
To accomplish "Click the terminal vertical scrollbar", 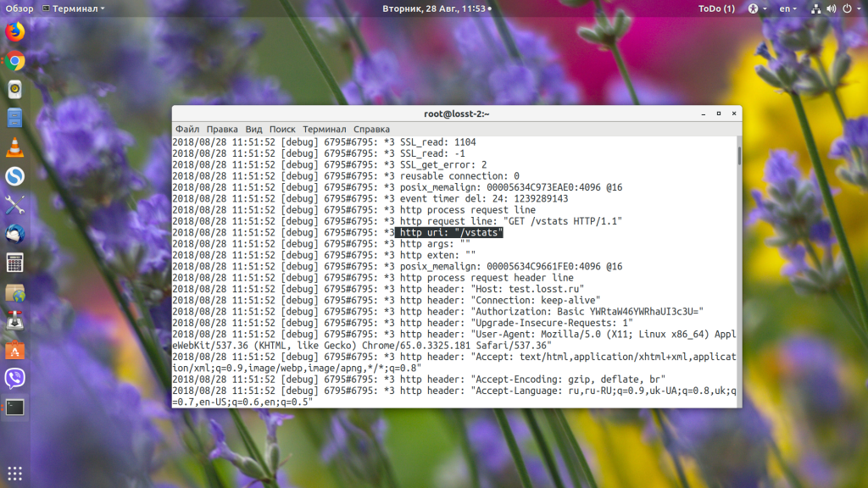I will (738, 157).
